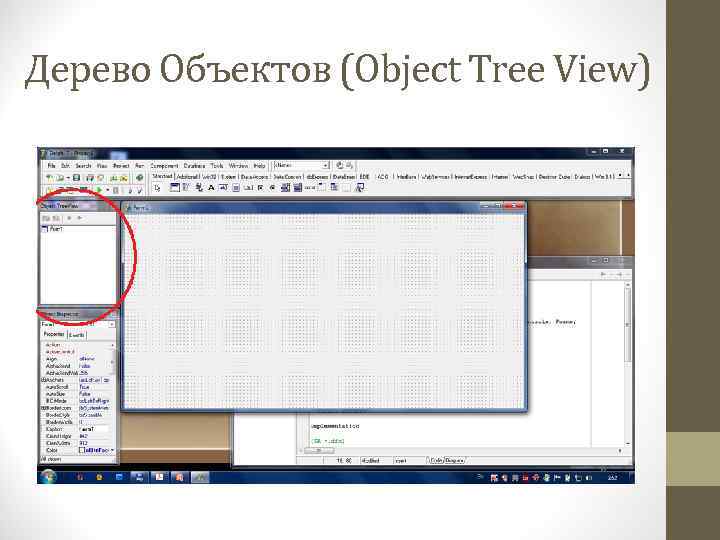
Task: Open the Search menu
Action: pyautogui.click(x=84, y=166)
